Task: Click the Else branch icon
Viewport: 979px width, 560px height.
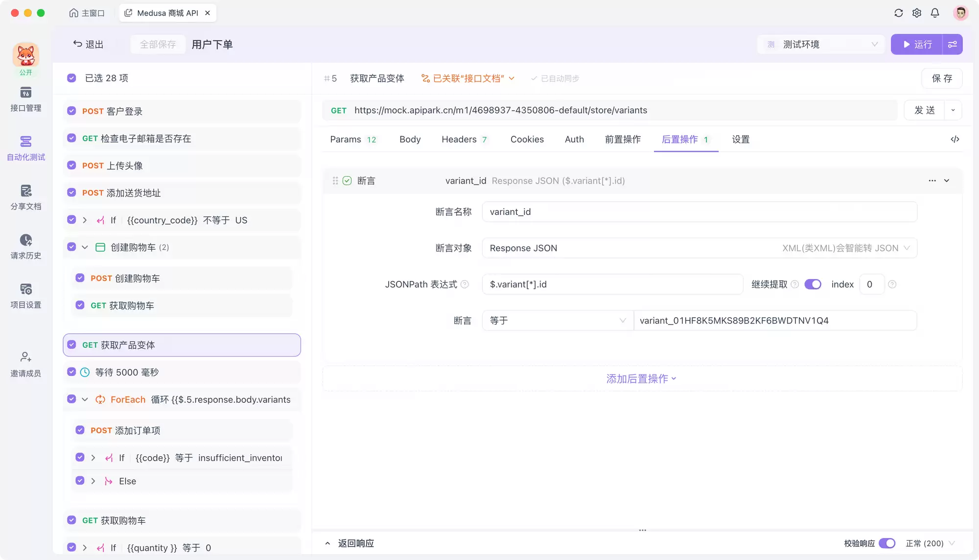Action: click(x=108, y=481)
